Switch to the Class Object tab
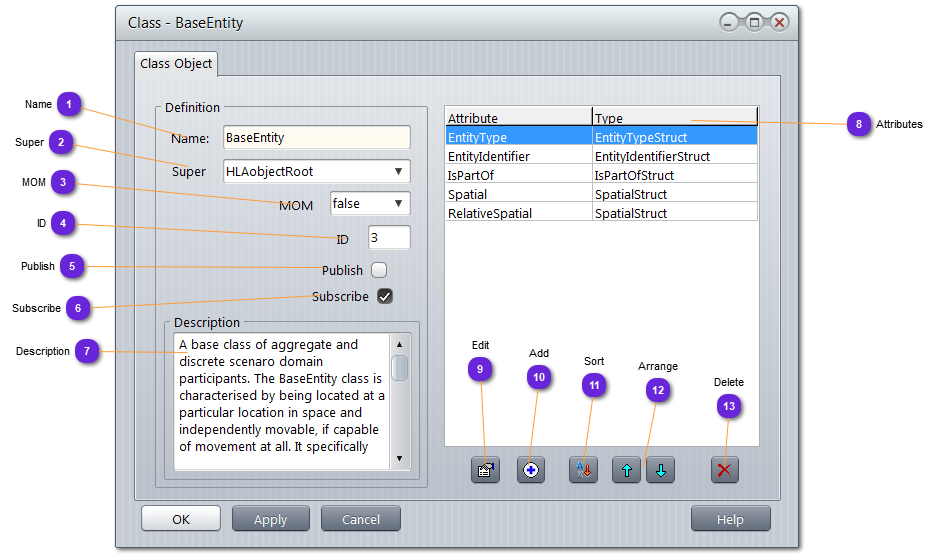This screenshot has width=939, height=557. [176, 64]
